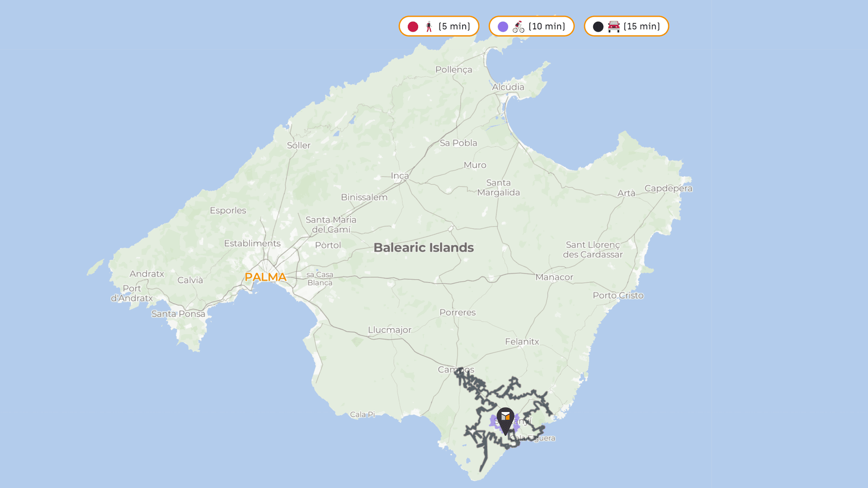Click the purple cycling color dot
868x488 pixels.
pos(503,27)
